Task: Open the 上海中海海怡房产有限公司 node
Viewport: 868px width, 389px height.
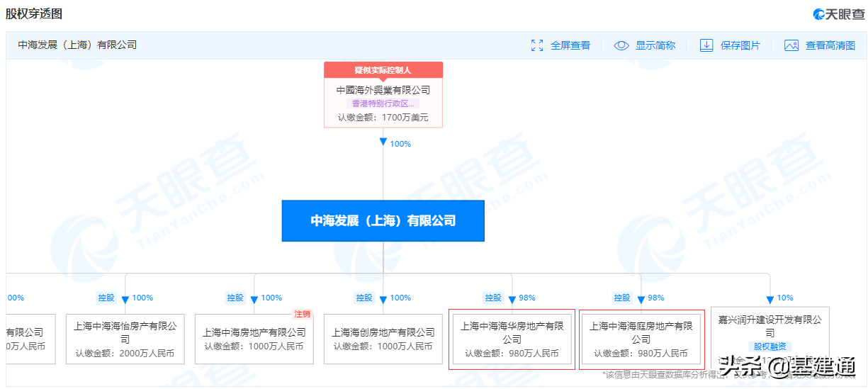Action: point(125,339)
